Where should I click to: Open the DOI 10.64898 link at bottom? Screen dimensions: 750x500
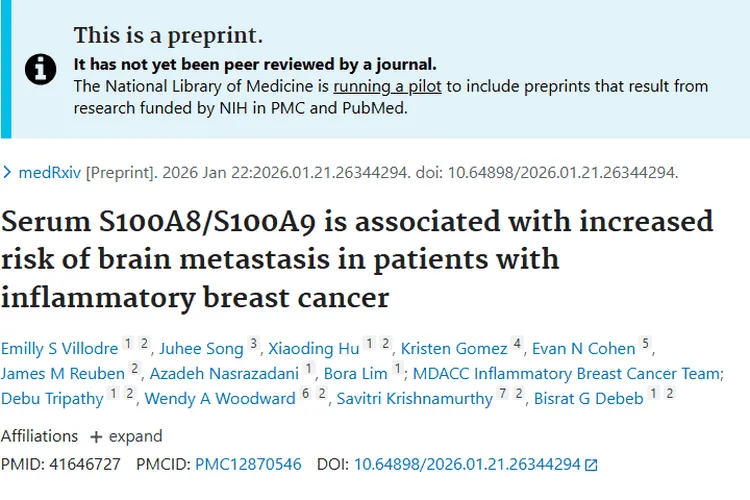467,465
